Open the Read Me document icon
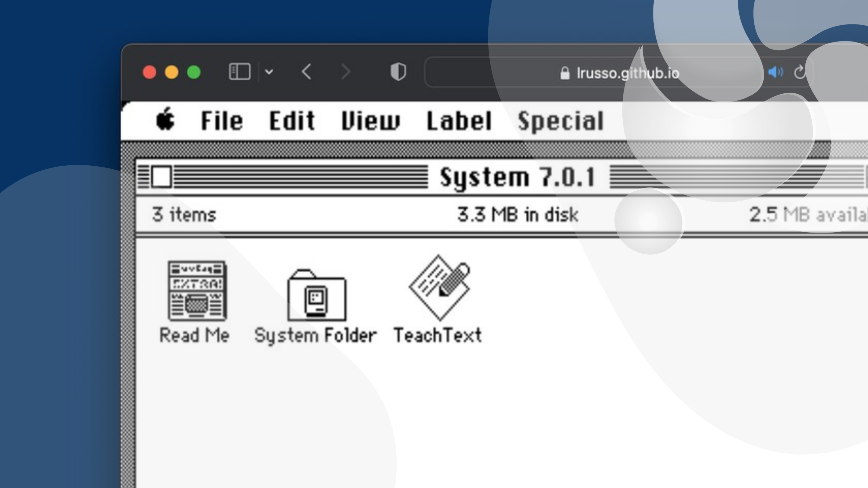The height and width of the screenshot is (488, 868). [197, 291]
